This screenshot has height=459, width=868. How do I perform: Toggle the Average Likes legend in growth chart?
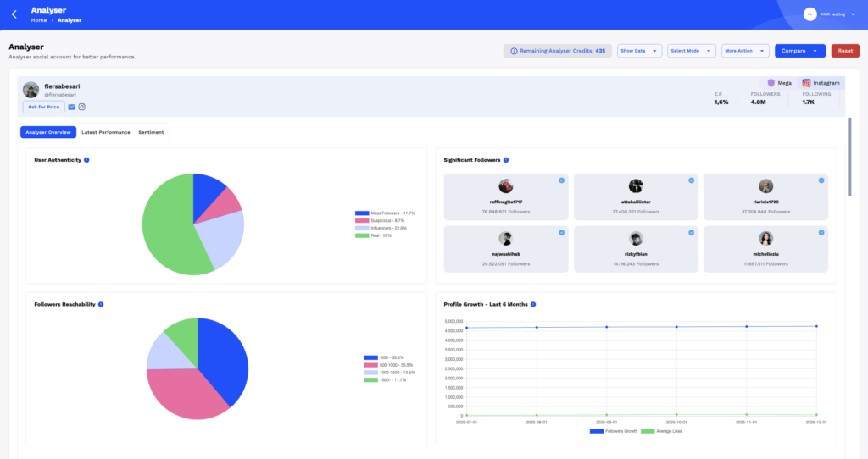coord(663,431)
